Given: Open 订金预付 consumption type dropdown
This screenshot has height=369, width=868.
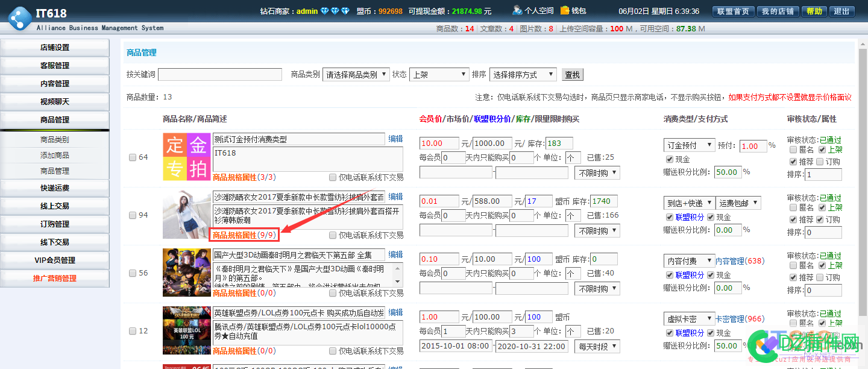Looking at the screenshot, I should tap(689, 145).
